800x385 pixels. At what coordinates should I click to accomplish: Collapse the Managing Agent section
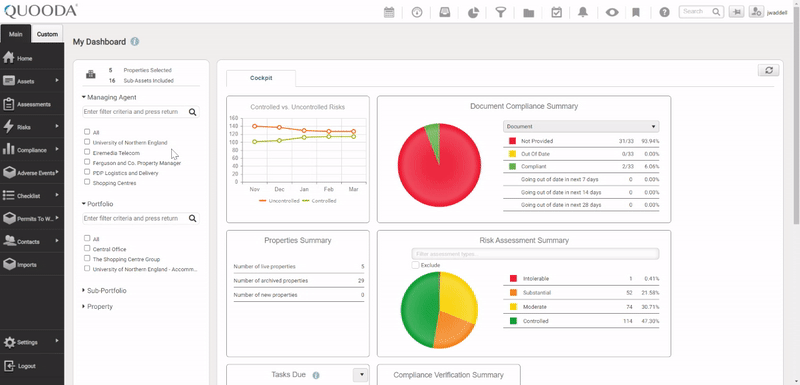109,97
